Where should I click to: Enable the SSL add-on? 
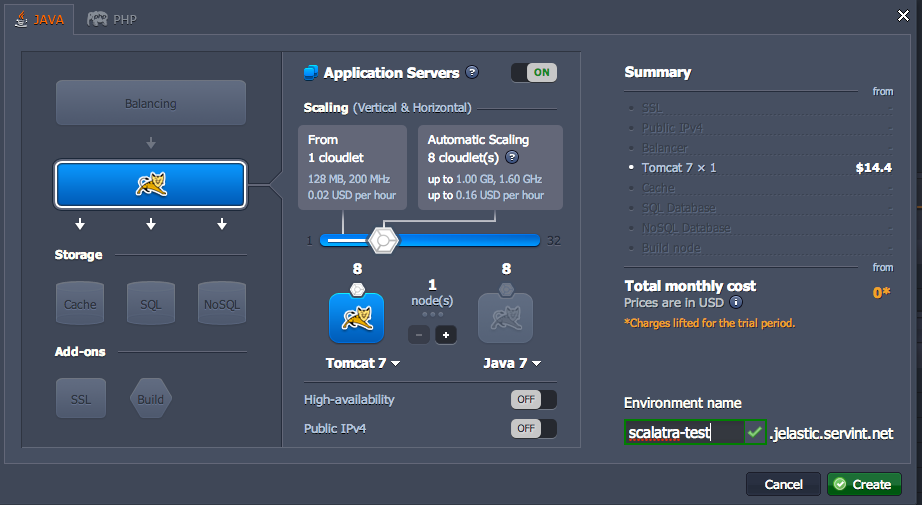tap(81, 399)
